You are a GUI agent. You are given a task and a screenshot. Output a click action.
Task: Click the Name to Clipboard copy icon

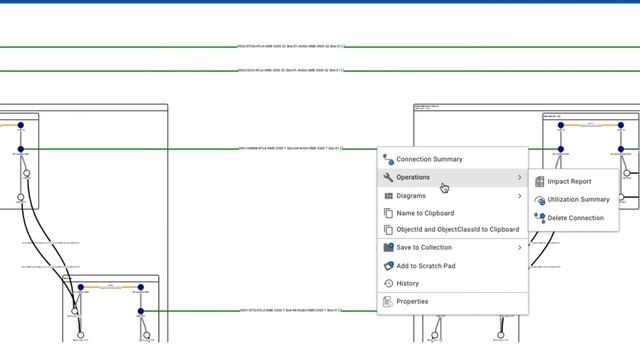[x=389, y=213]
